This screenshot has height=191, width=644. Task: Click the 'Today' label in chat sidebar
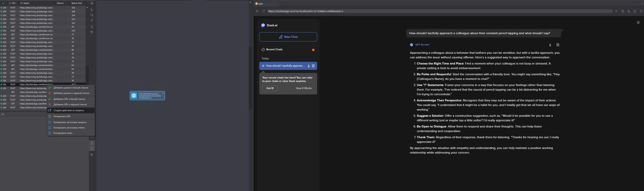pyautogui.click(x=265, y=58)
